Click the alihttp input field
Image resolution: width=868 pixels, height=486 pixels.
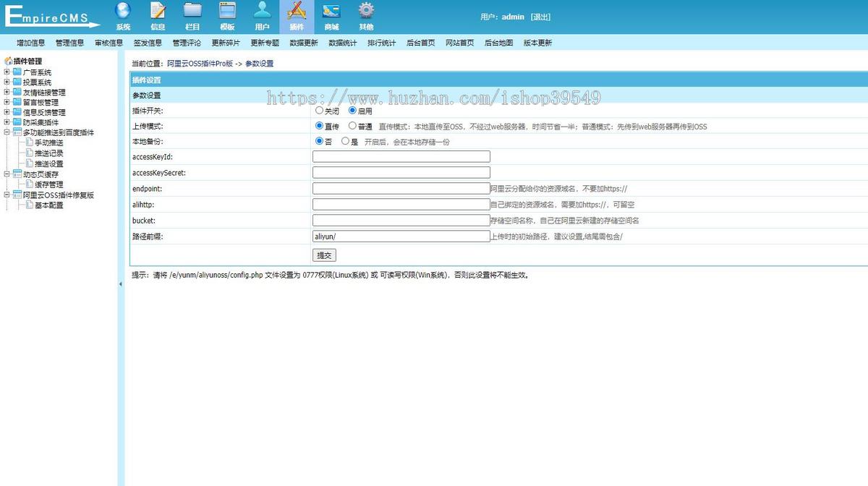401,204
